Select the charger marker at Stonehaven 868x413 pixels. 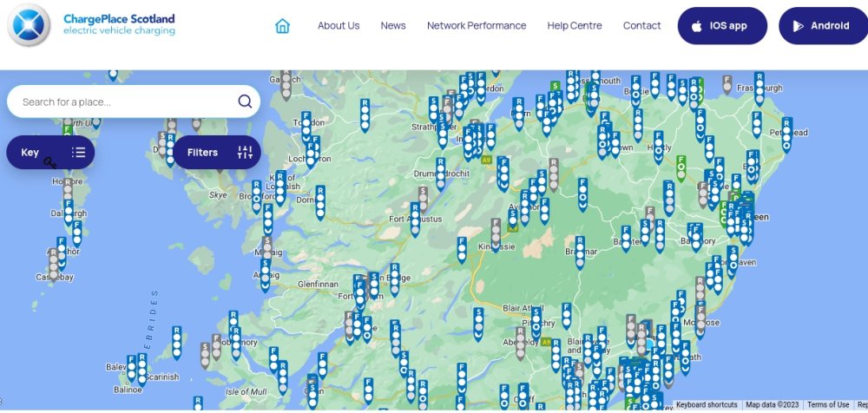click(733, 261)
